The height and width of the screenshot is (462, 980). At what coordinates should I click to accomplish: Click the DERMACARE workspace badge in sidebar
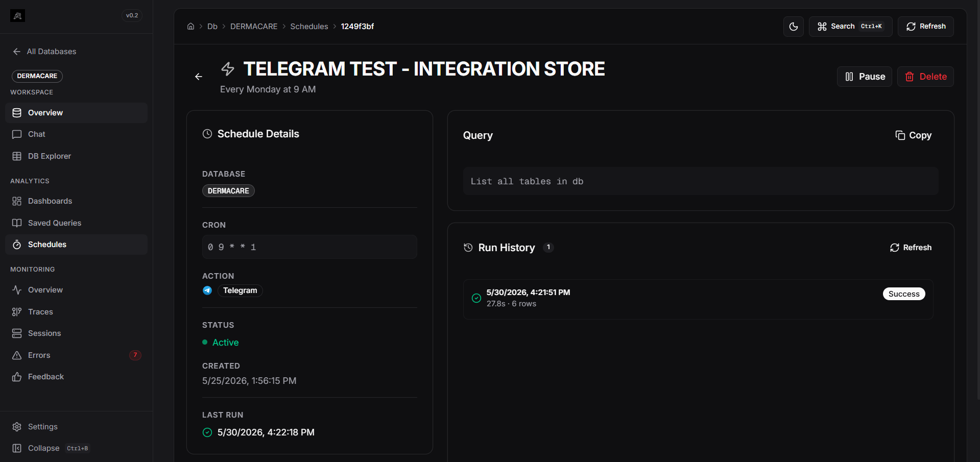click(x=37, y=76)
